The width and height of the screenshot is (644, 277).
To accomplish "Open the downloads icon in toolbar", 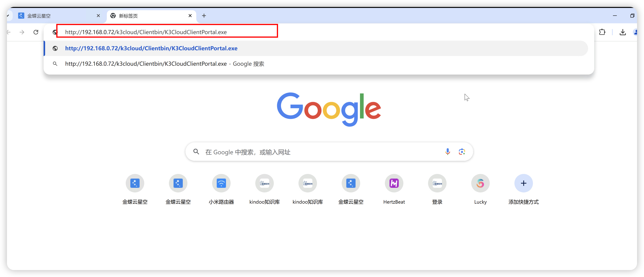I will (x=623, y=32).
